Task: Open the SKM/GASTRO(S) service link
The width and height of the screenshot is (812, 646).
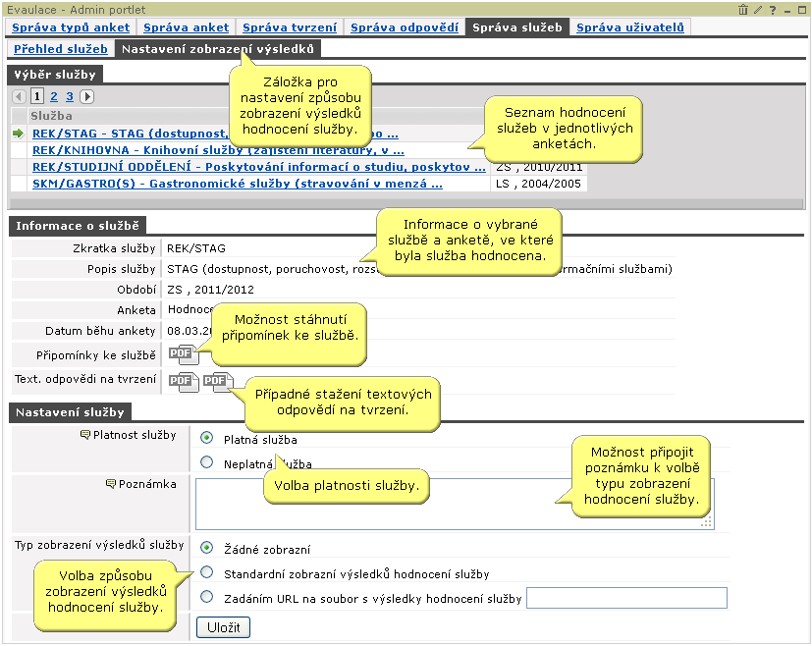Action: (x=238, y=184)
